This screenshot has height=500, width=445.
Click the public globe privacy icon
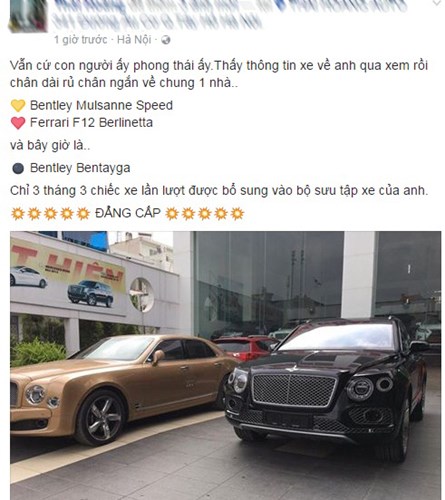click(166, 40)
